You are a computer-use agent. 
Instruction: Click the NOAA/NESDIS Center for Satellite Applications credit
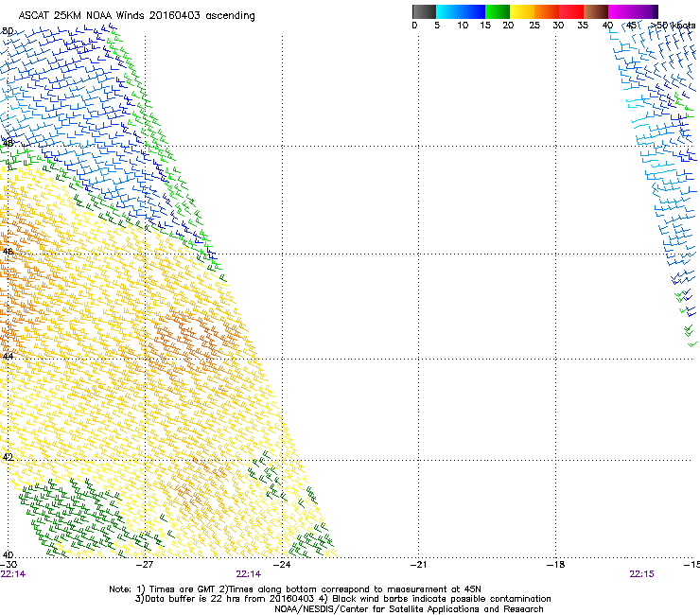(409, 609)
